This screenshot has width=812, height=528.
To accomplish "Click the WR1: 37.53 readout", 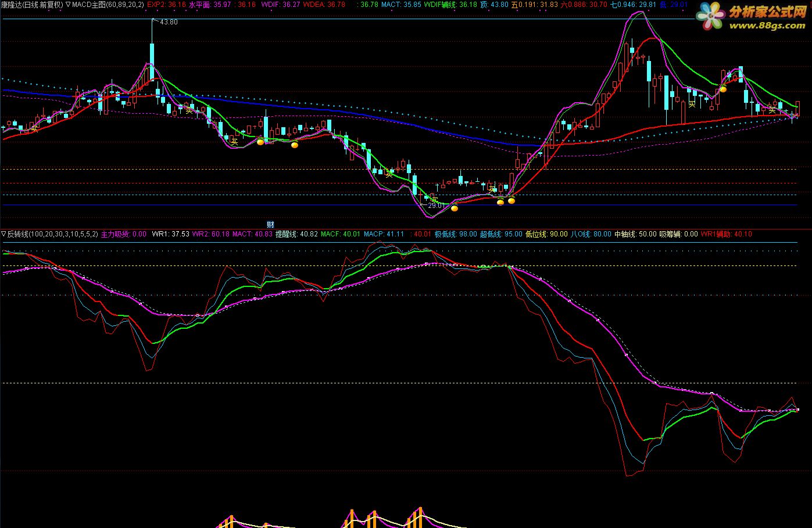I will (170, 234).
